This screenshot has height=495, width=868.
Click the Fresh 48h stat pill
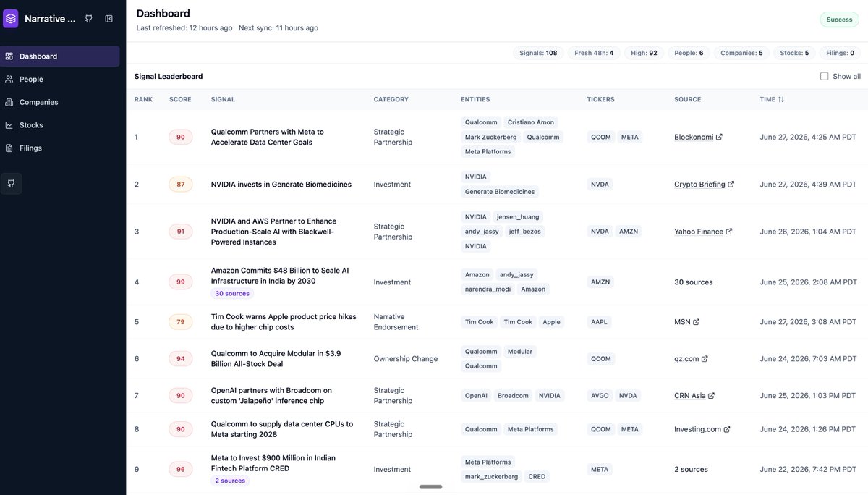(594, 53)
